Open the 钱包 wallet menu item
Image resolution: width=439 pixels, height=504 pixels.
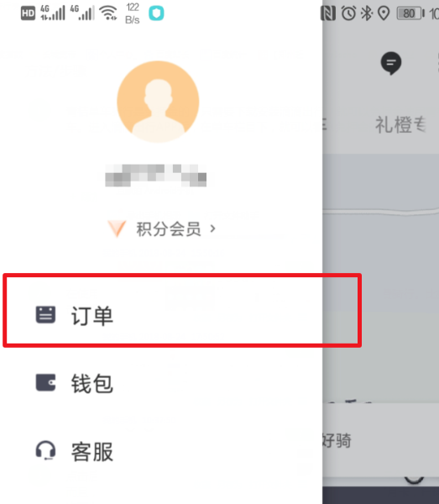[x=161, y=383]
